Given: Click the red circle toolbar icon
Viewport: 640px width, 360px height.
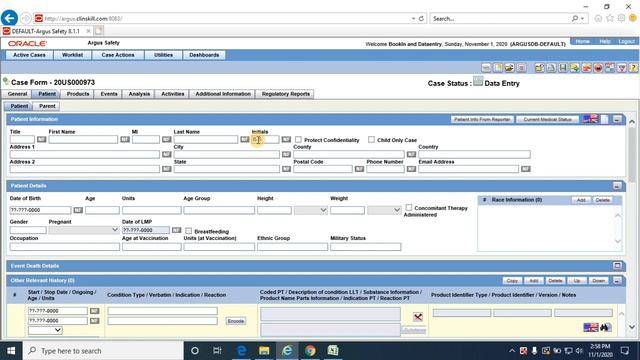Looking at the screenshot, I should tap(598, 68).
